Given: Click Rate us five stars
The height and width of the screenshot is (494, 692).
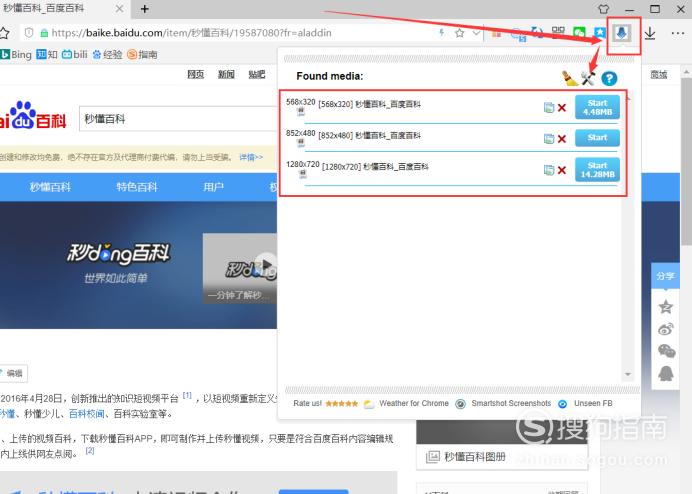Looking at the screenshot, I should click(x=342, y=403).
